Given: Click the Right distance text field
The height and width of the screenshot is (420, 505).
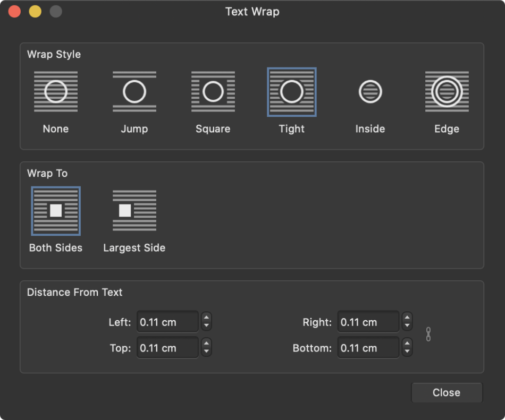Looking at the screenshot, I should click(368, 322).
